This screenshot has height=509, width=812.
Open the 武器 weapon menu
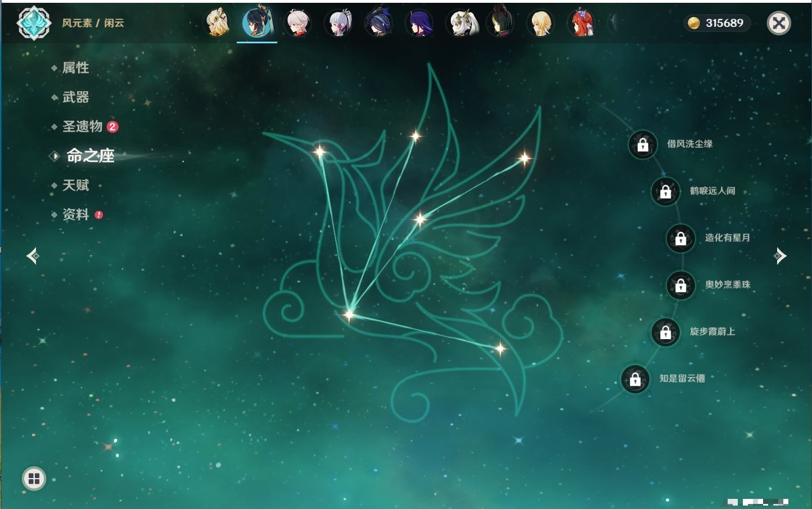coord(75,97)
